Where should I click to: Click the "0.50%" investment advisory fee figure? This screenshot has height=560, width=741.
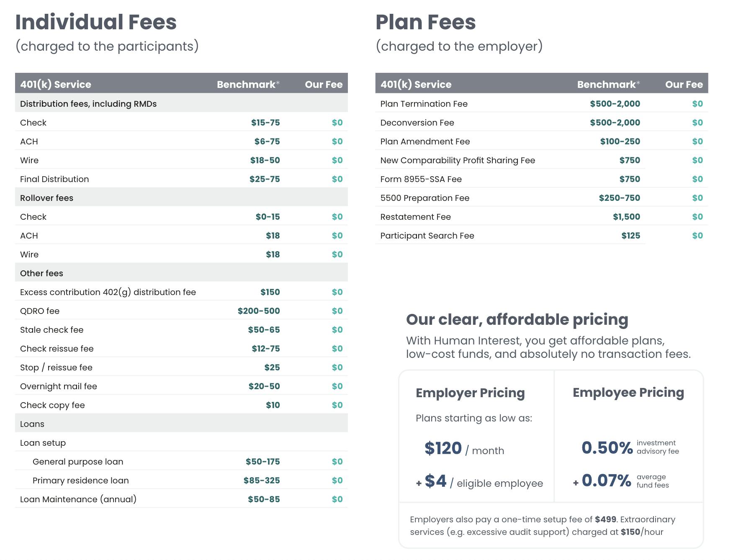point(607,448)
